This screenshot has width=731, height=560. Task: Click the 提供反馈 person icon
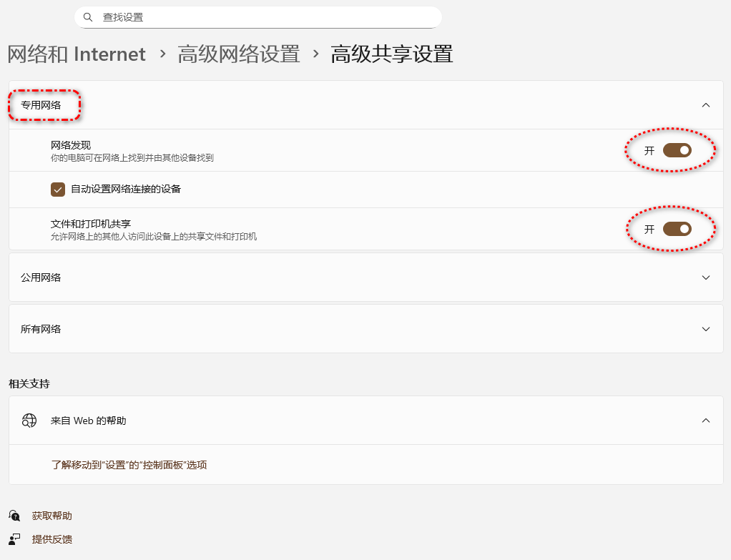point(14,539)
